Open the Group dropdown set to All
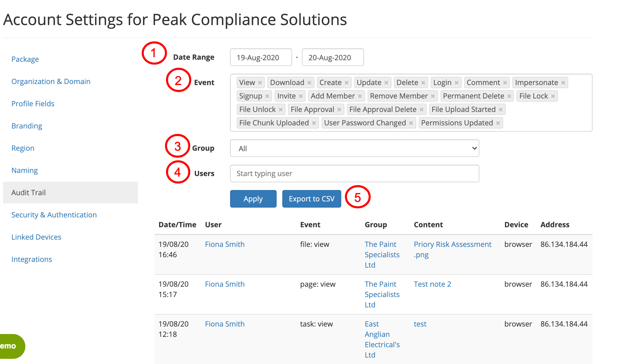622x364 pixels. (354, 148)
